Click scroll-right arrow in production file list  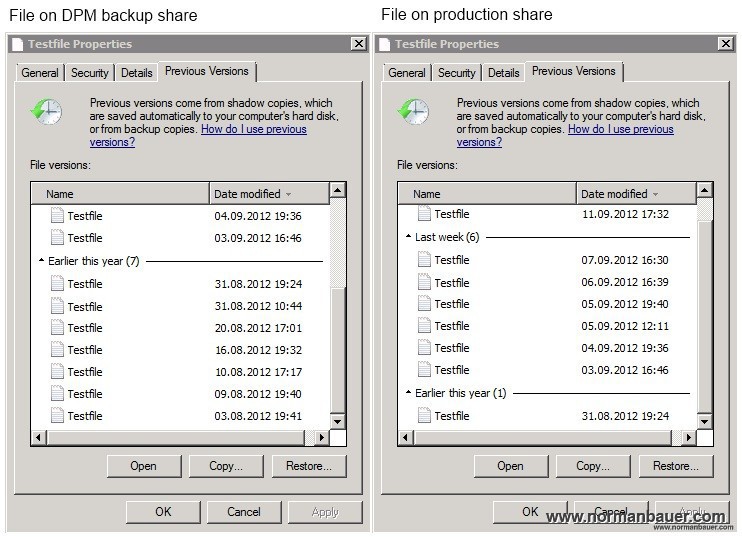point(689,437)
